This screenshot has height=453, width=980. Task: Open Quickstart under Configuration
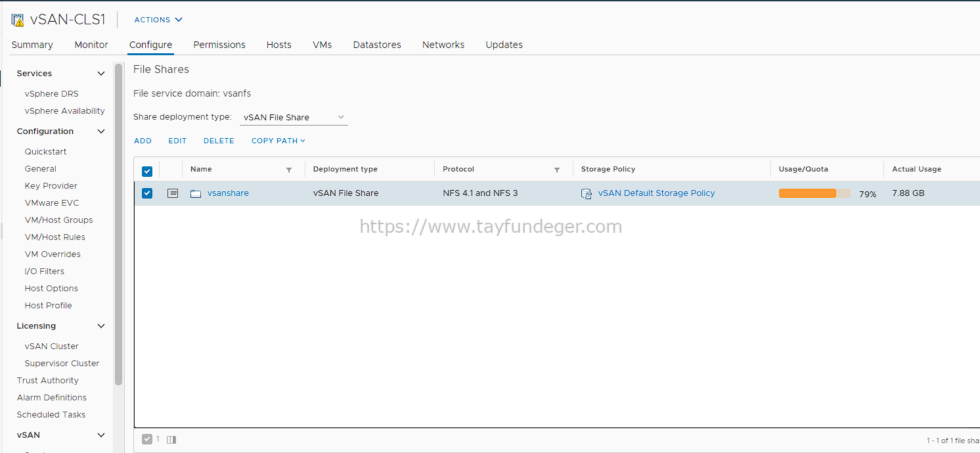(45, 152)
